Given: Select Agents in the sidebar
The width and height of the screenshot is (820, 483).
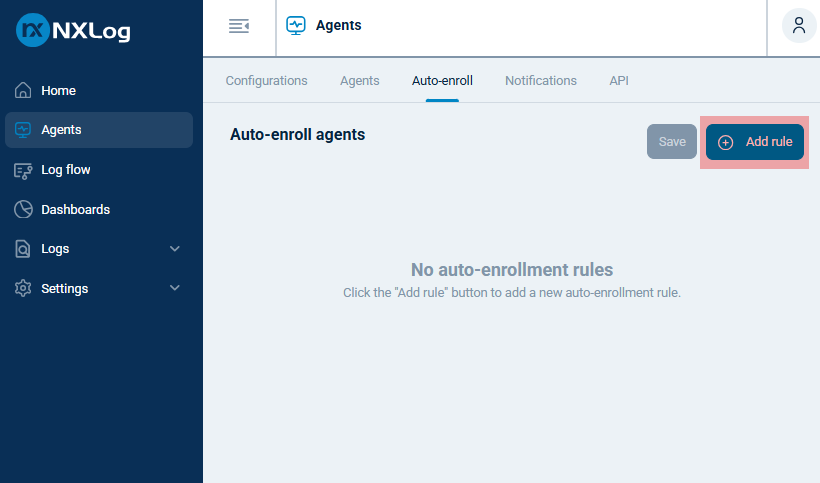Looking at the screenshot, I should tap(98, 130).
